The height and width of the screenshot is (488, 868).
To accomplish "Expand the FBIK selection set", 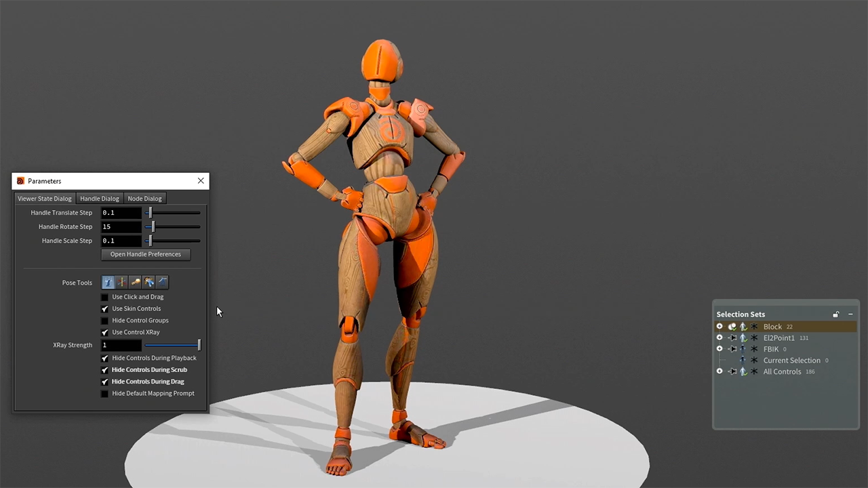I will point(719,349).
